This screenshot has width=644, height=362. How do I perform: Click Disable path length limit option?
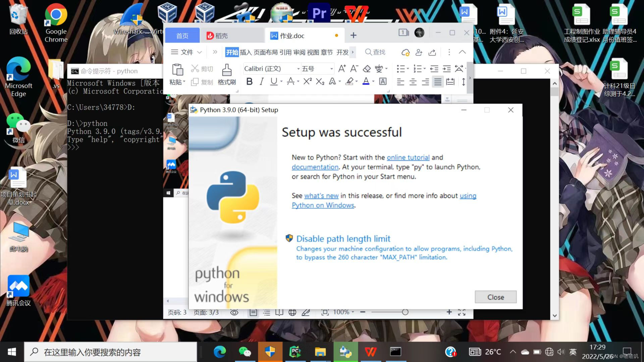pos(343,239)
